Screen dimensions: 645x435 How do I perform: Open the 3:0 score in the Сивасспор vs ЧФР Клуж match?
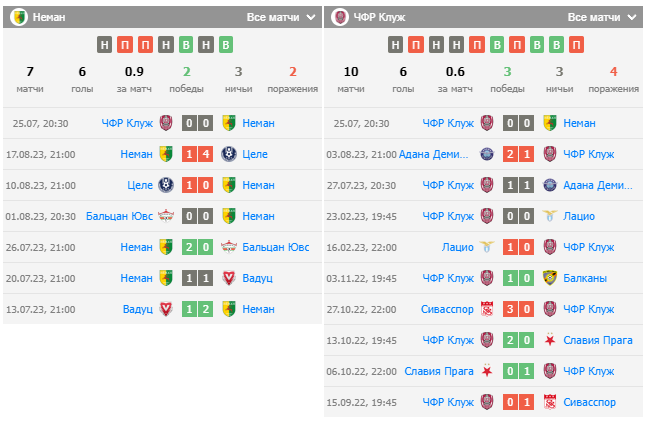[518, 309]
